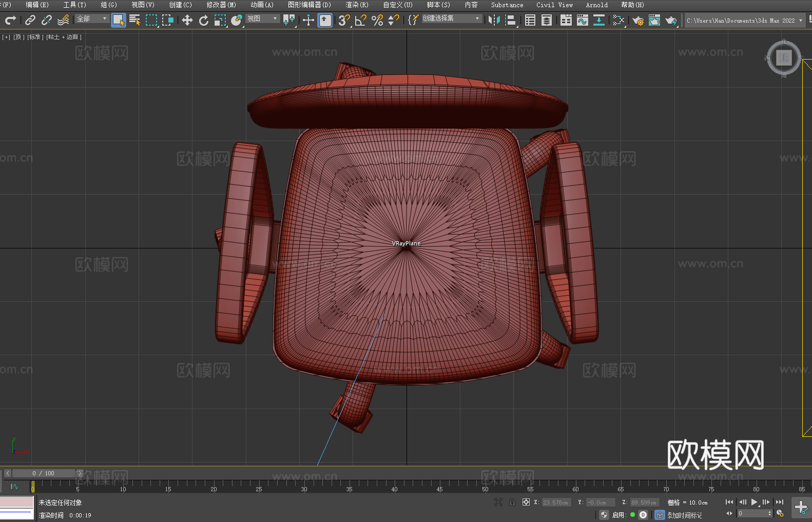This screenshot has width=812, height=522.
Task: Open the 工具(T) menu
Action: pos(74,5)
